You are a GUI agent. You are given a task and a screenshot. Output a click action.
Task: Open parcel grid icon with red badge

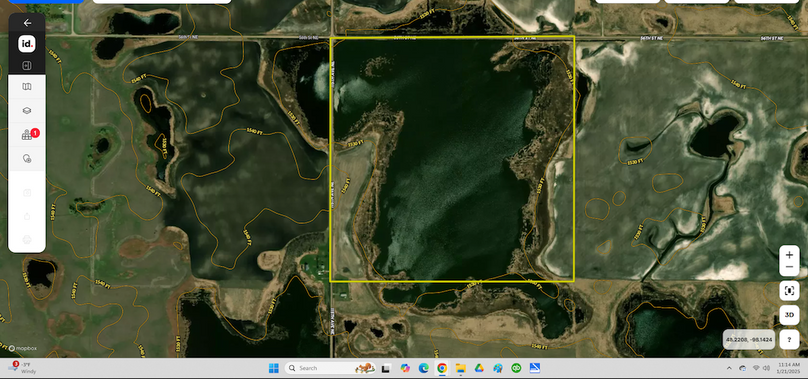click(28, 135)
